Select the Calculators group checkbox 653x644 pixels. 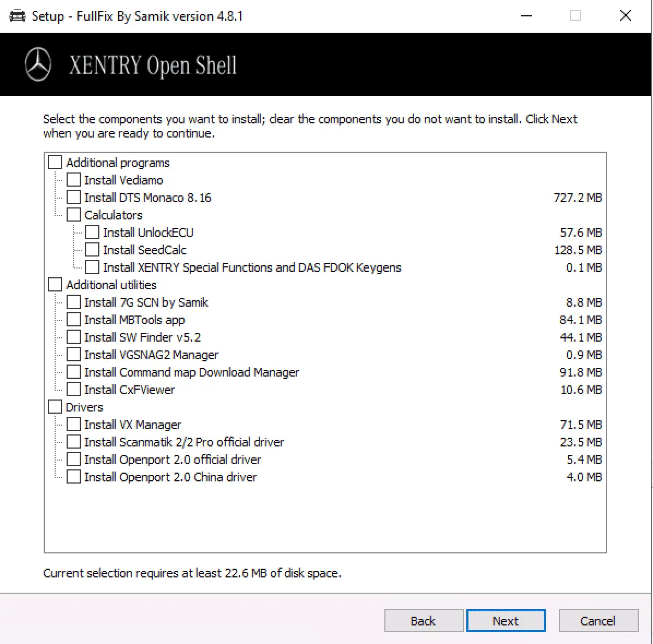pos(73,215)
